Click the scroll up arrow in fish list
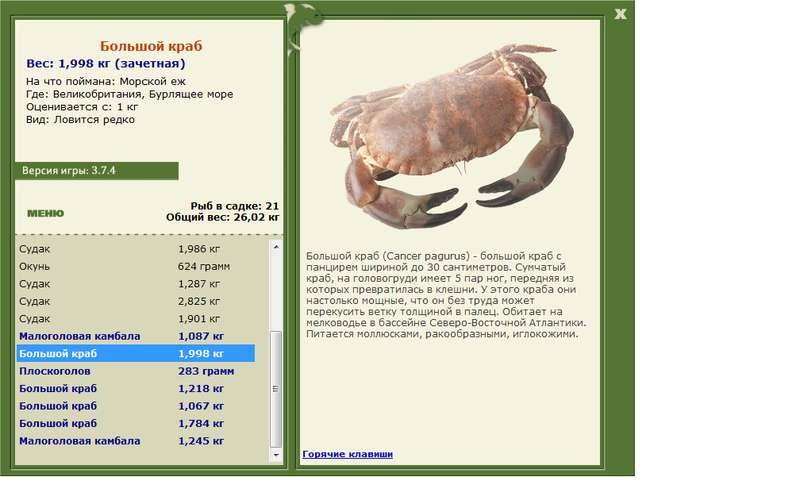 (276, 247)
